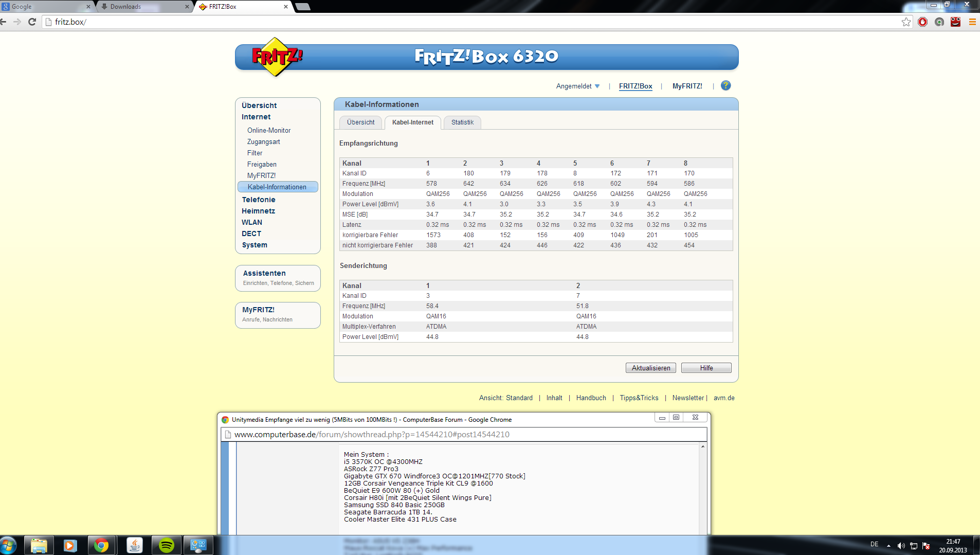
Task: Visit the avm.de footer link
Action: tap(724, 398)
